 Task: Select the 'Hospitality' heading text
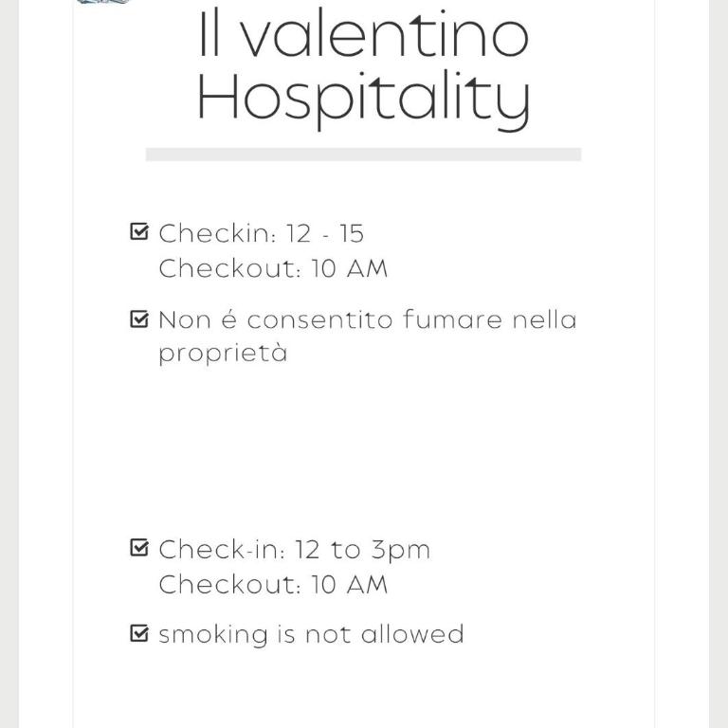pyautogui.click(x=364, y=100)
